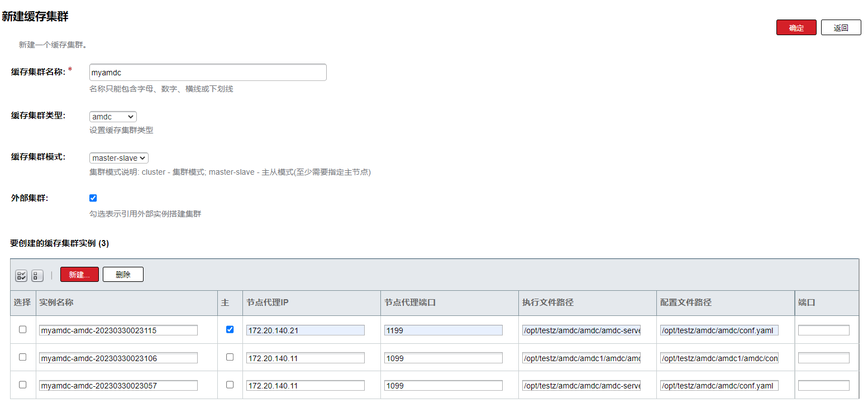Click the 删除 button in table toolbar
The height and width of the screenshot is (403, 868).
[x=123, y=275]
